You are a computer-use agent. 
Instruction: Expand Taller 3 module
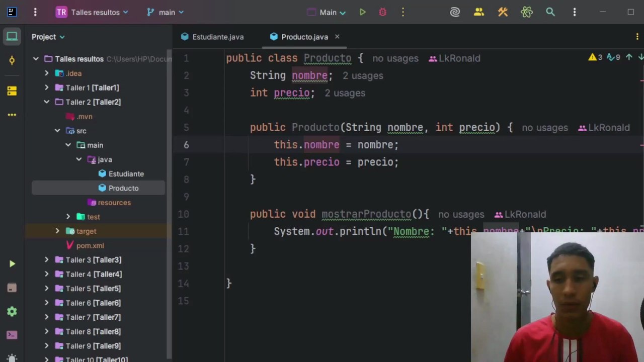[x=47, y=260]
